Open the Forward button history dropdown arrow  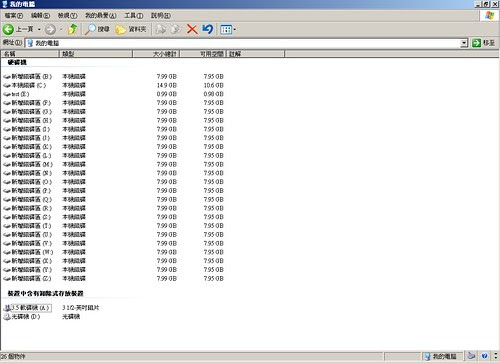click(61, 30)
